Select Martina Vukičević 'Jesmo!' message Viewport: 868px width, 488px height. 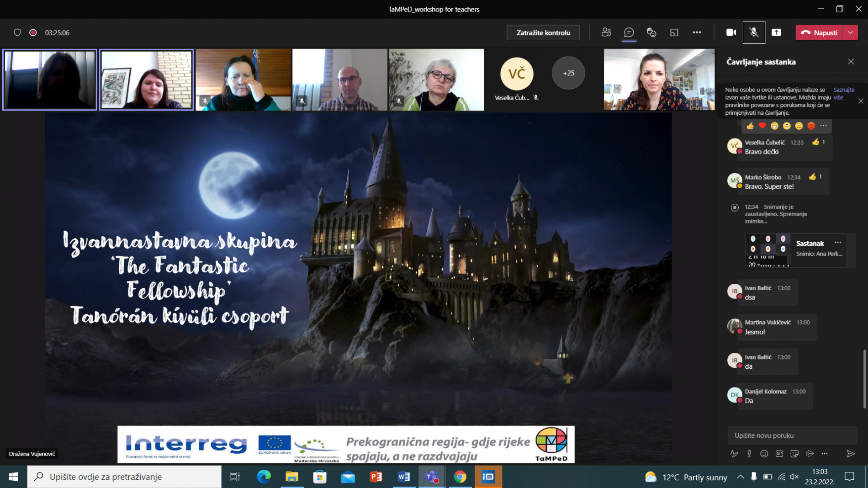coord(777,327)
